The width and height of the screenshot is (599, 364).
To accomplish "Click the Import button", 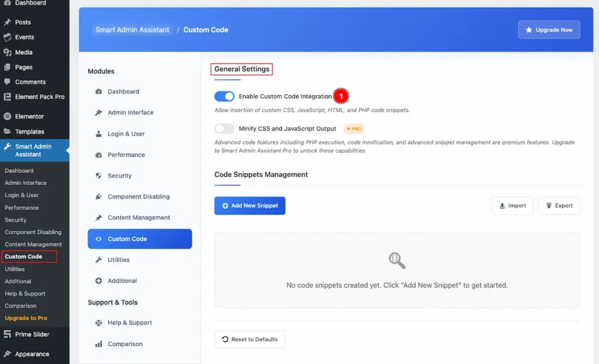I will pyautogui.click(x=512, y=206).
